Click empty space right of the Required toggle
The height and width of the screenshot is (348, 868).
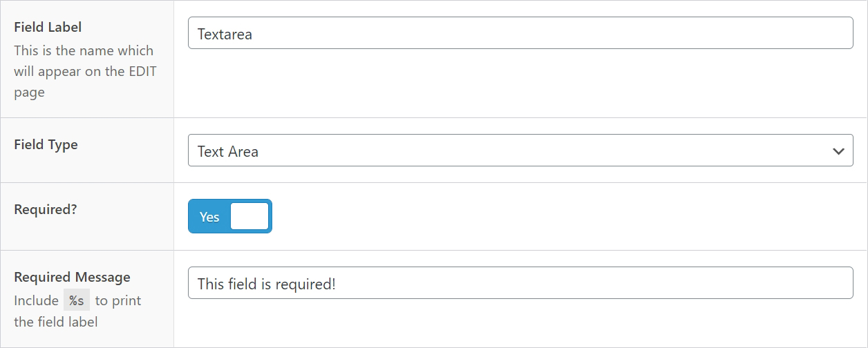563,216
